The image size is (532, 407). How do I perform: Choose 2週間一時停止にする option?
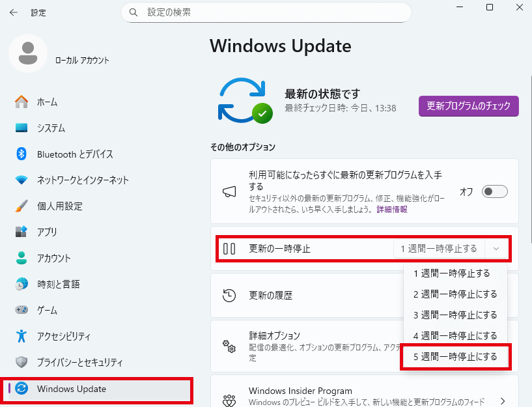pyautogui.click(x=455, y=294)
